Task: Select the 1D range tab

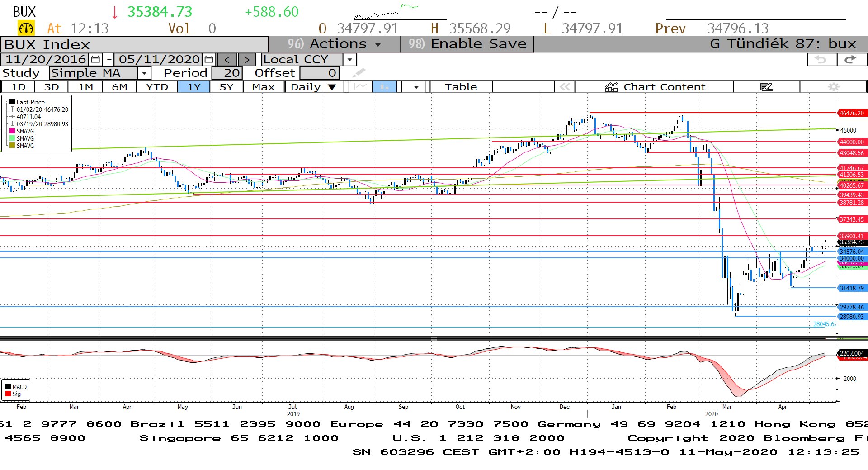Action: 18,87
